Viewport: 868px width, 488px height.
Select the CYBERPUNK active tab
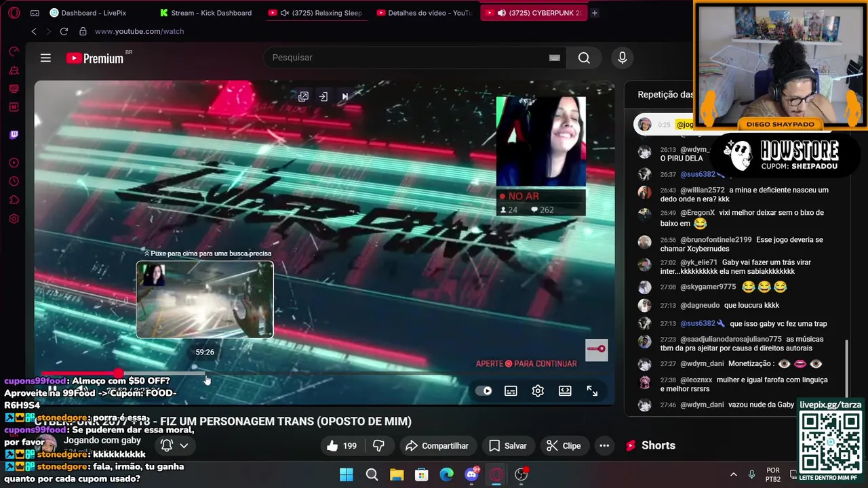click(x=533, y=13)
